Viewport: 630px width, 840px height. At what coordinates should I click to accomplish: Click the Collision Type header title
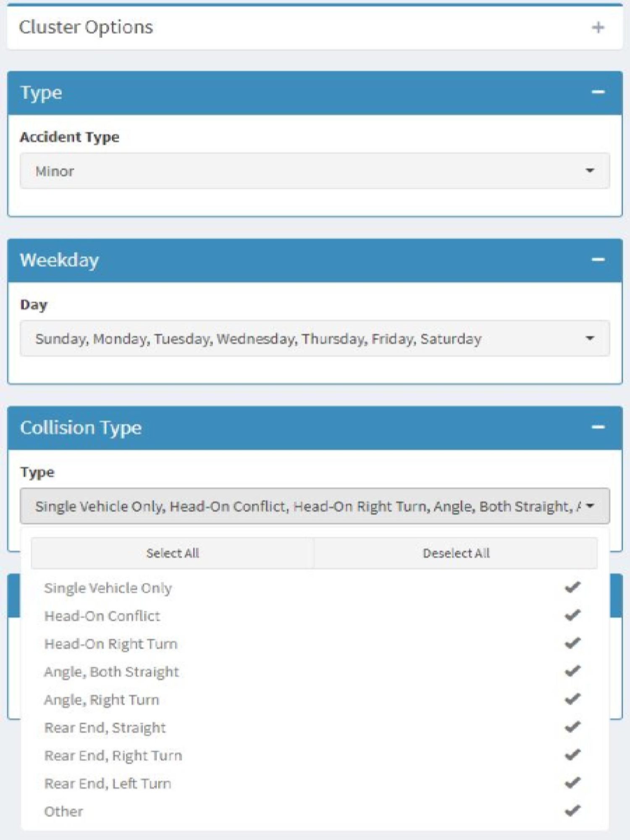click(x=81, y=428)
